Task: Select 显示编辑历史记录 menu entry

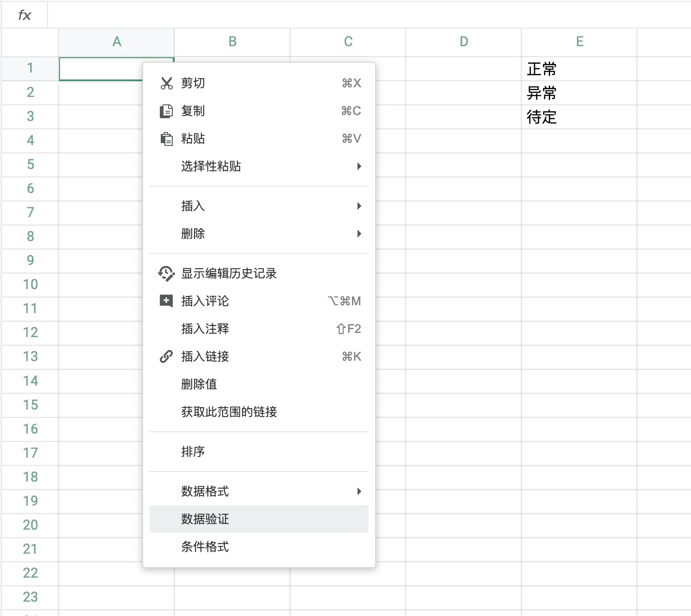Action: [259, 273]
